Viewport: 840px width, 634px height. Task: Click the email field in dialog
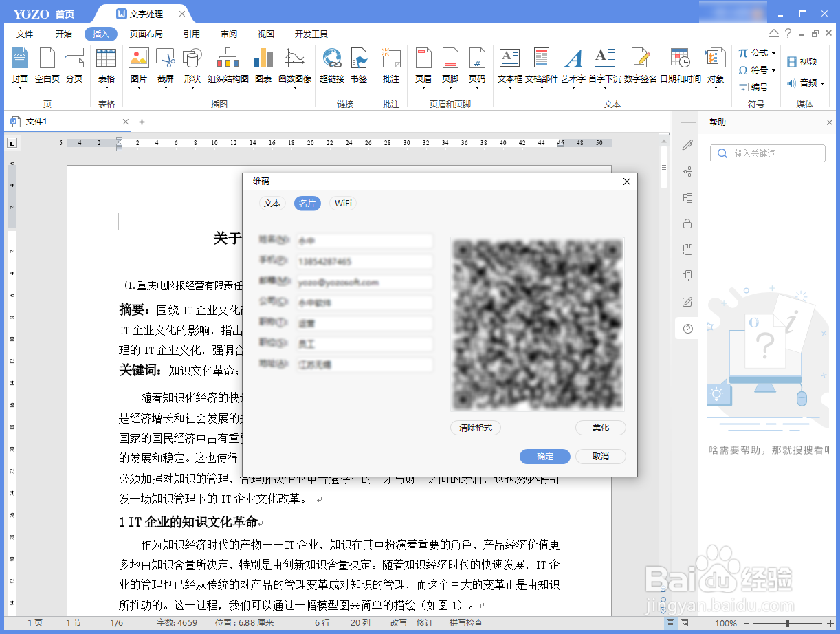(364, 283)
